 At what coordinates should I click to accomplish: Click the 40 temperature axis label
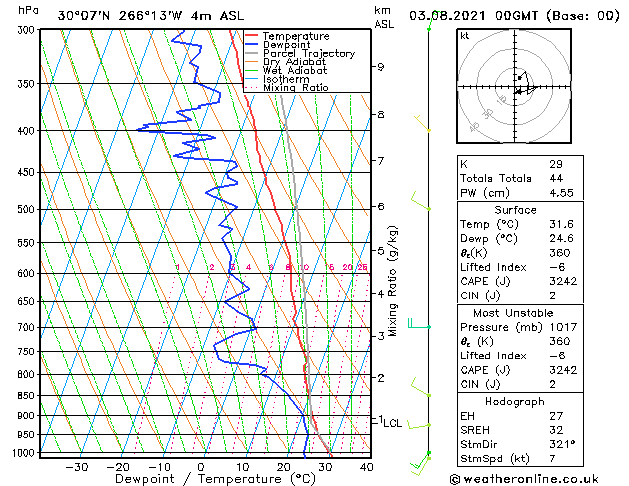click(367, 467)
